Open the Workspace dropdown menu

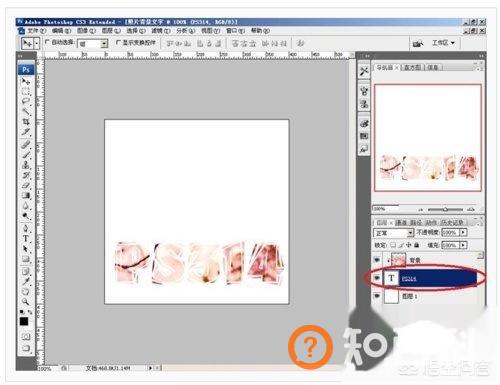[x=443, y=43]
